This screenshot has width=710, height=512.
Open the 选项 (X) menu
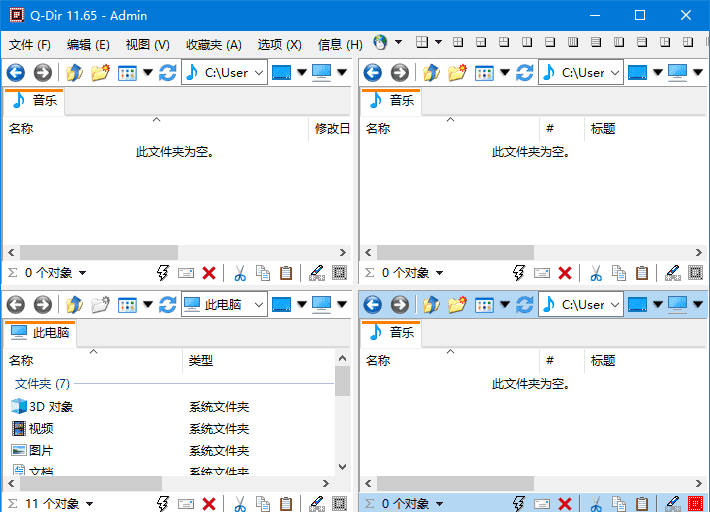pyautogui.click(x=279, y=44)
